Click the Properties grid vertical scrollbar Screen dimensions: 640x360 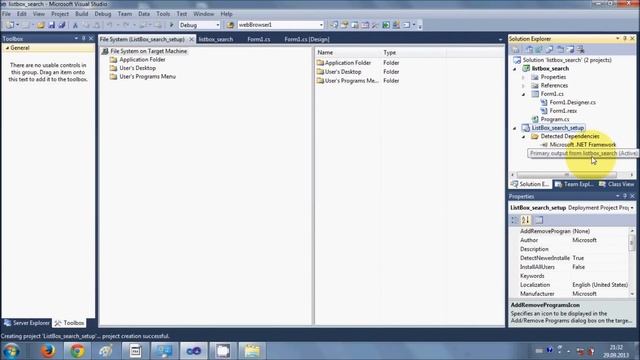pyautogui.click(x=632, y=262)
